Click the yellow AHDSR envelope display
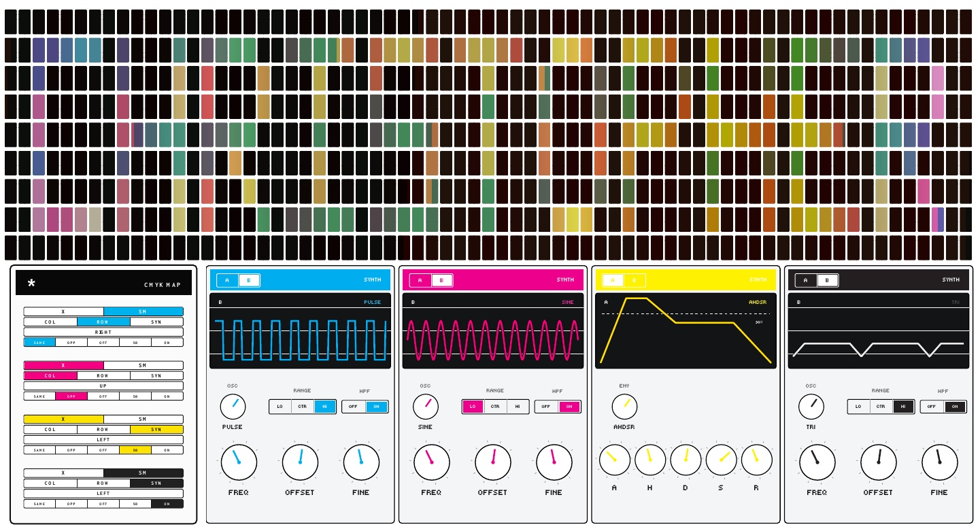 [x=686, y=331]
